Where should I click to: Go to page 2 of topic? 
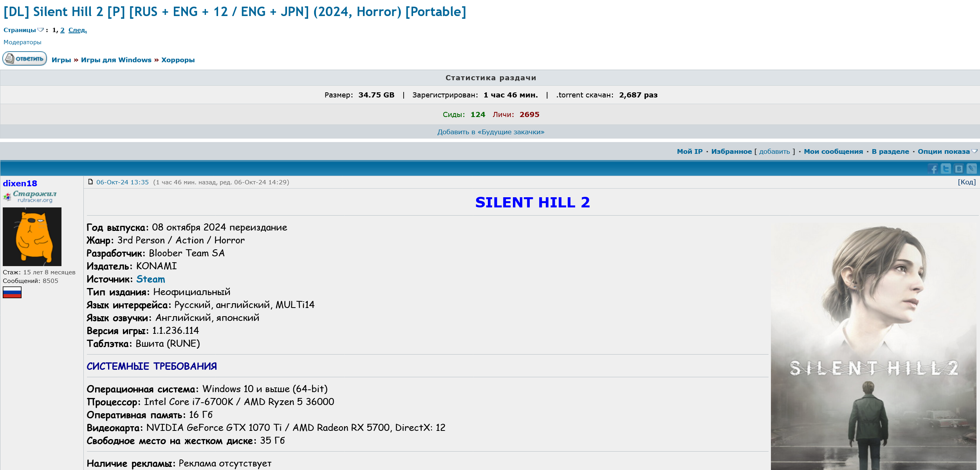click(x=62, y=30)
